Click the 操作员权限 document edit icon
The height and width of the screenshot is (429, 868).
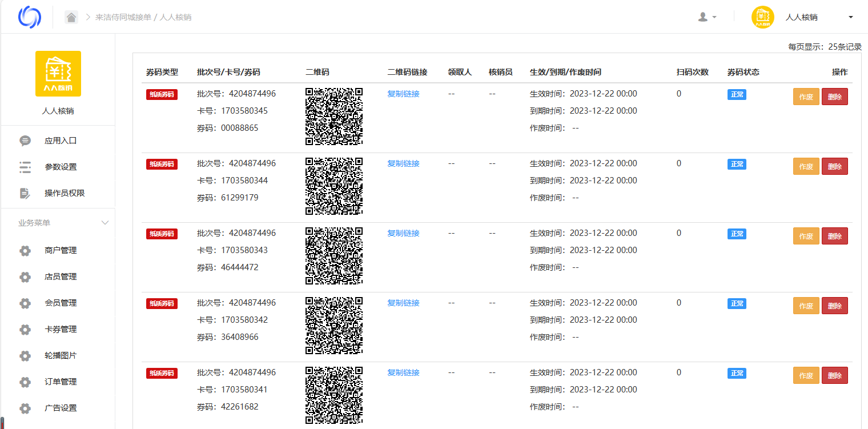25,193
